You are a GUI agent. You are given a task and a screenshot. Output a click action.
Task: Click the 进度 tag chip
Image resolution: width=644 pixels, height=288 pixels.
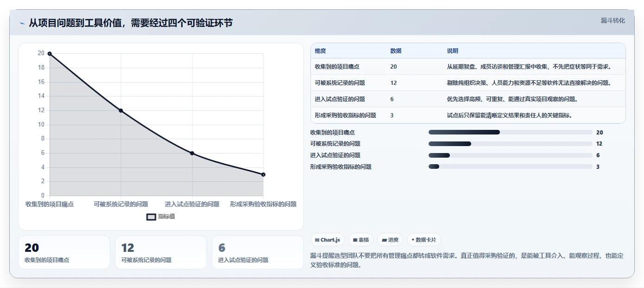(390, 240)
